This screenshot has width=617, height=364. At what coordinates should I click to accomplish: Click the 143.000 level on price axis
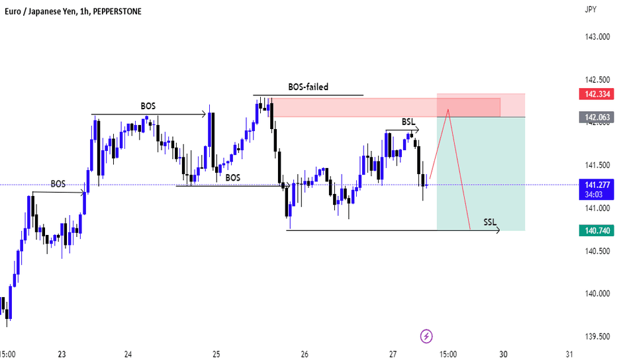pos(597,37)
